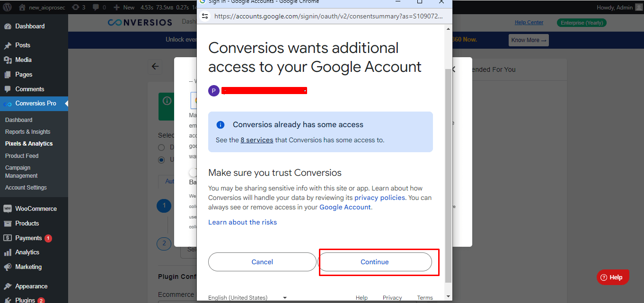
Task: Click the green info icon on Conversios page
Action: pyautogui.click(x=167, y=101)
